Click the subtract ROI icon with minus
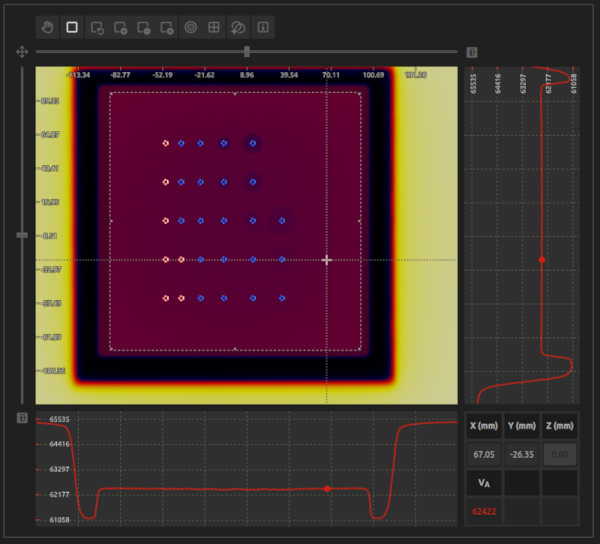This screenshot has height=544, width=600. 143,28
